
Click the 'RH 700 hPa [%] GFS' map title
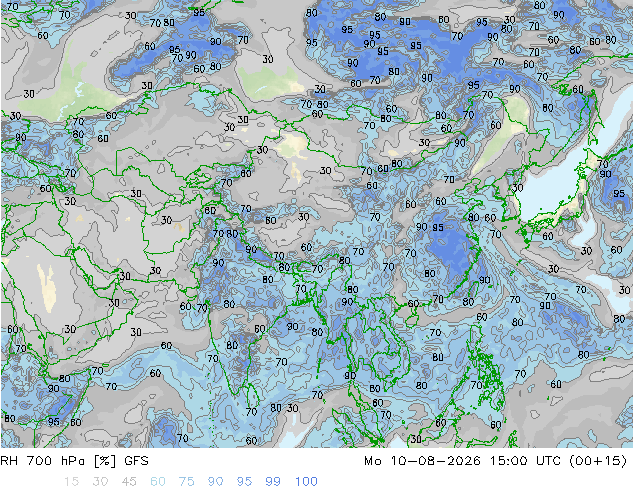point(74,461)
